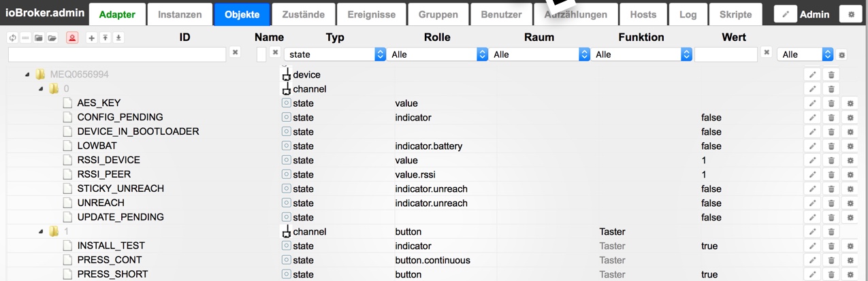Switch to the Instanzen tab

[x=180, y=14]
